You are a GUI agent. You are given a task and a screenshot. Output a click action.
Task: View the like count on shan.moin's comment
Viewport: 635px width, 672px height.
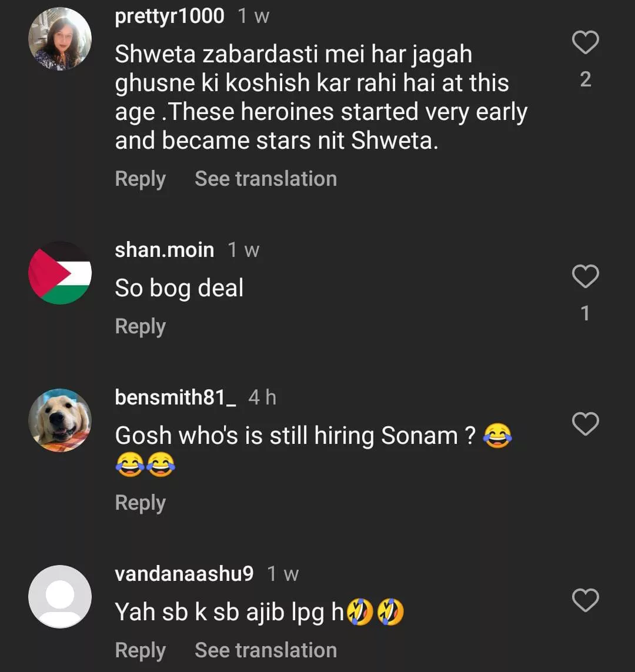585,313
